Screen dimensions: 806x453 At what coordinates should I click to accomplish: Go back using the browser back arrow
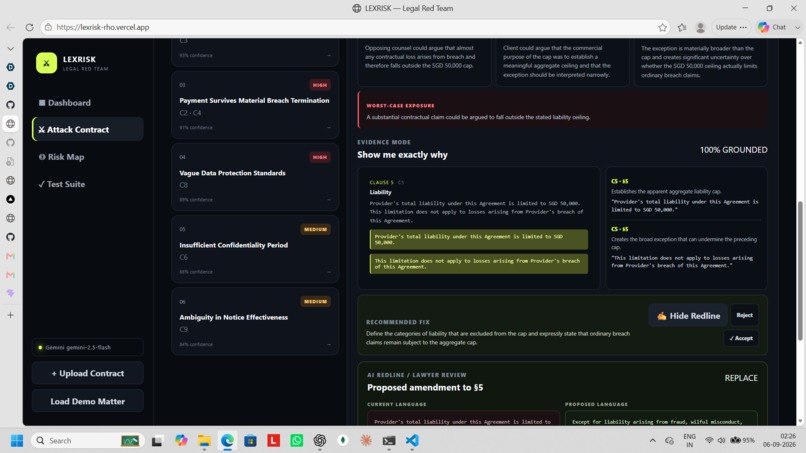coord(11,27)
